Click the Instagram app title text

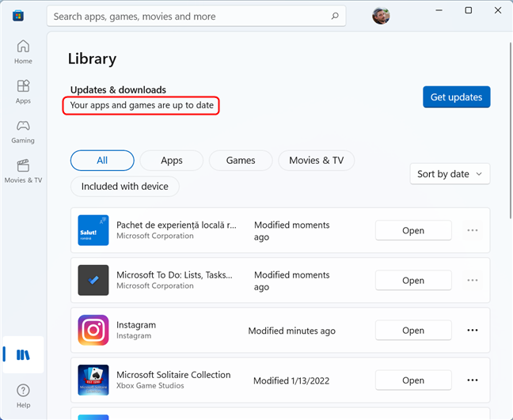(136, 325)
